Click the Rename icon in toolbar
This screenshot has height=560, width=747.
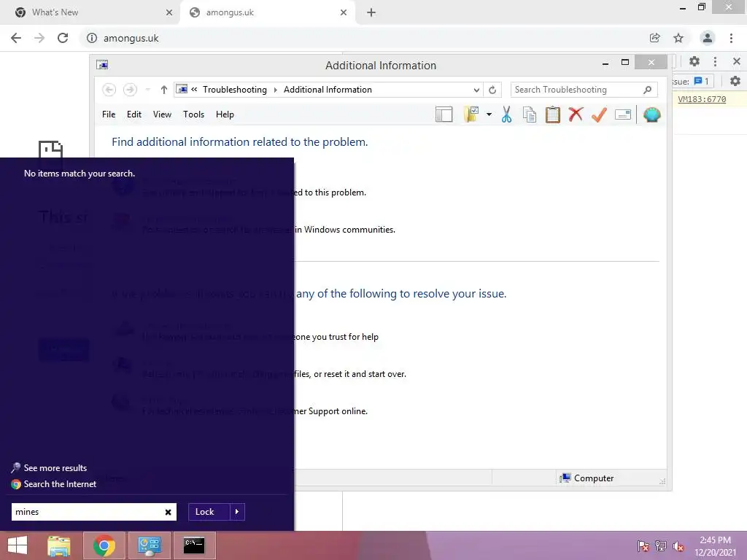point(623,114)
